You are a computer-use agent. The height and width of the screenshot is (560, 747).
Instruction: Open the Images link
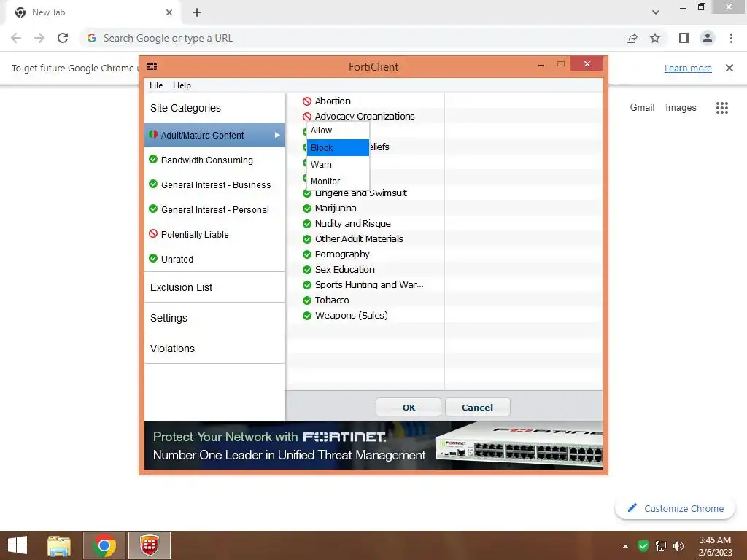pos(681,108)
